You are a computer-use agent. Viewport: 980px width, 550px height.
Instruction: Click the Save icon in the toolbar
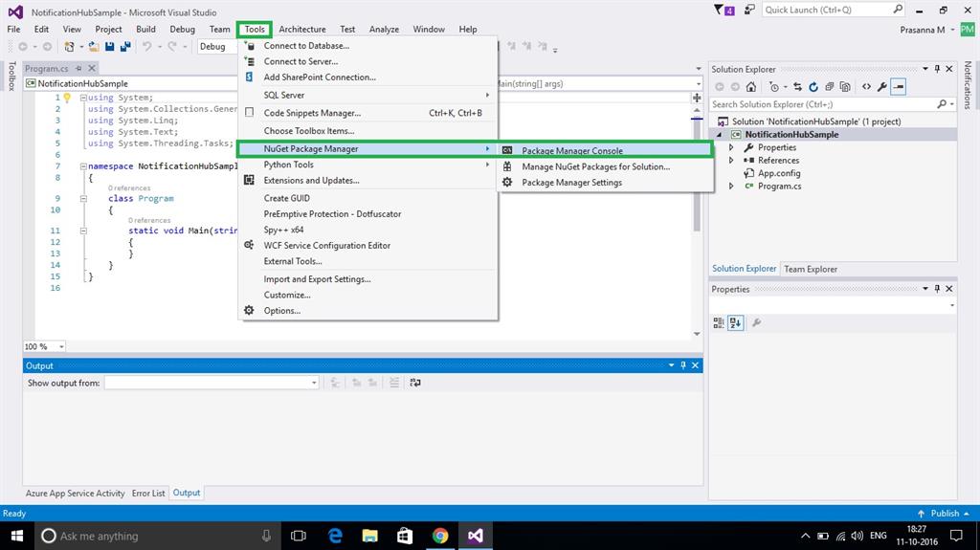click(x=110, y=46)
